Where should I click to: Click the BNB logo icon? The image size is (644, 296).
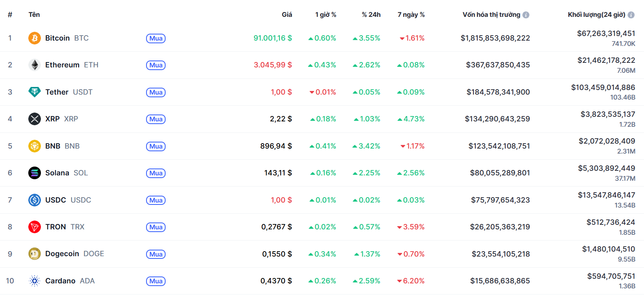34,146
